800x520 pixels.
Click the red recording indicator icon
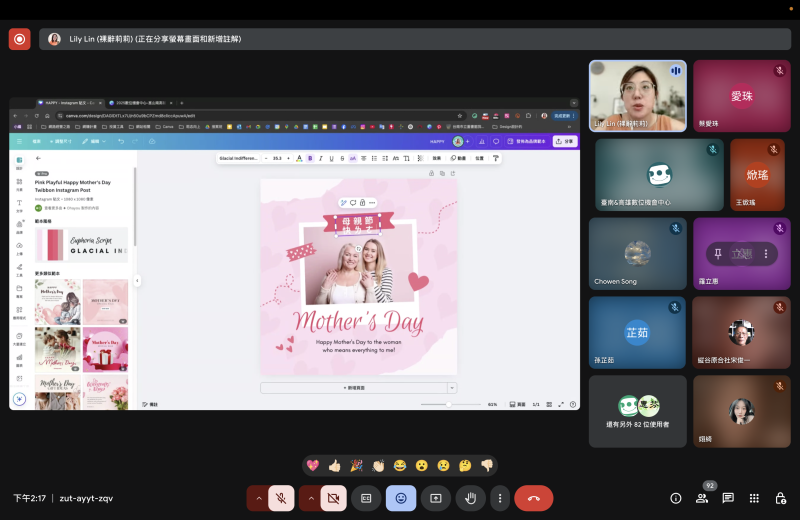pos(19,39)
